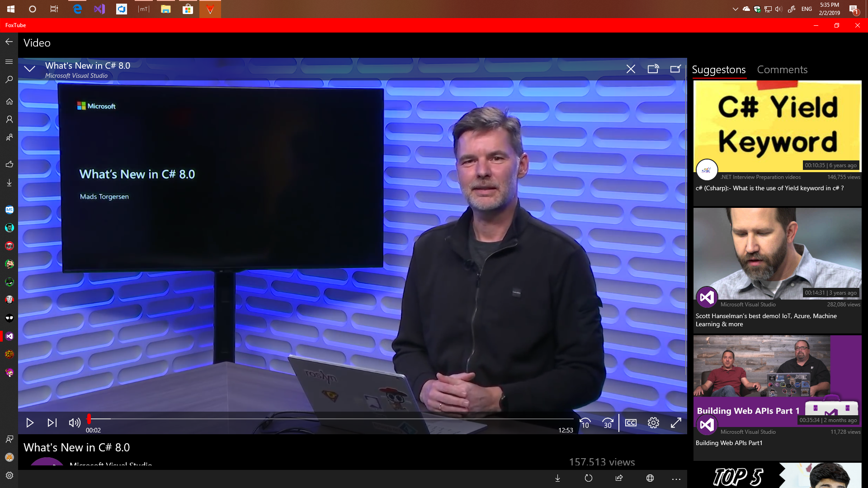Collapse the player with chevron arrow
Viewport: 868px width, 488px height.
[30, 69]
